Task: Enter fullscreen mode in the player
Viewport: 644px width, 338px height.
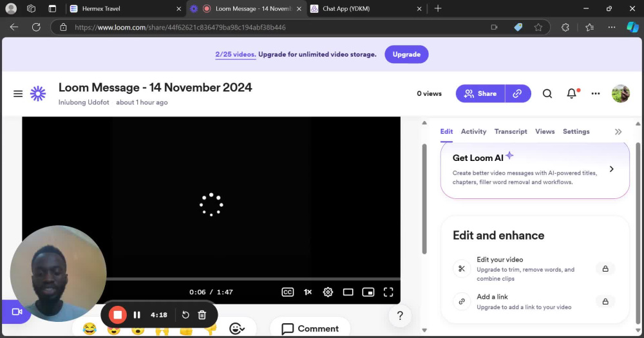Action: [388, 292]
